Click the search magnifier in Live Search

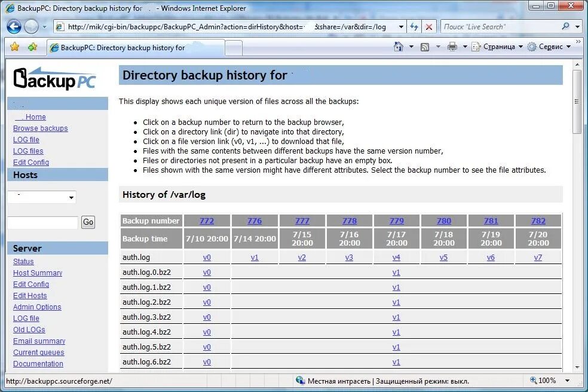tap(564, 26)
